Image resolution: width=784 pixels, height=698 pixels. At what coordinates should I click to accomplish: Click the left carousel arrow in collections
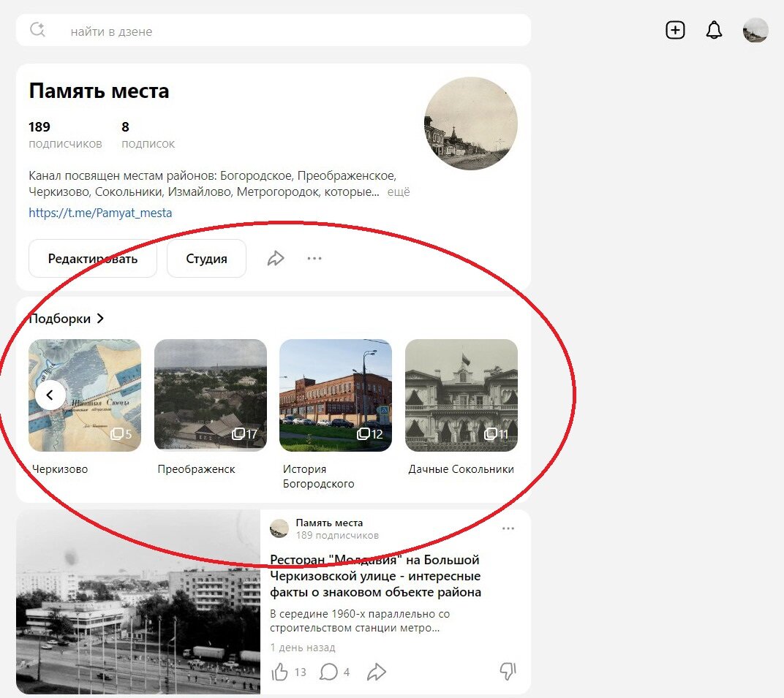pyautogui.click(x=50, y=395)
